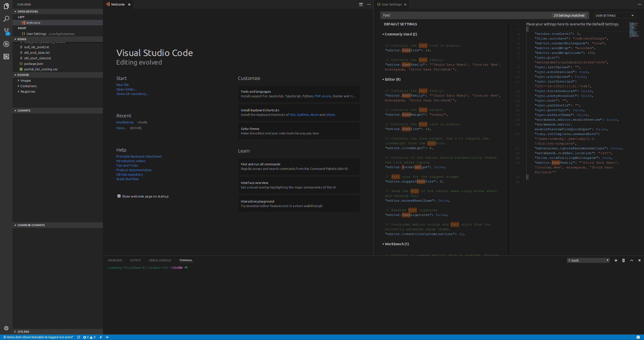Click the Manage gear icon
The width and height of the screenshot is (644, 340).
(x=6, y=328)
